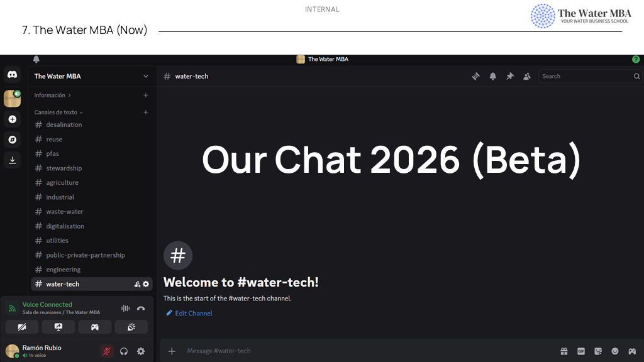The height and width of the screenshot is (362, 644).
Task: Open sticker picker icon
Action: (x=598, y=351)
